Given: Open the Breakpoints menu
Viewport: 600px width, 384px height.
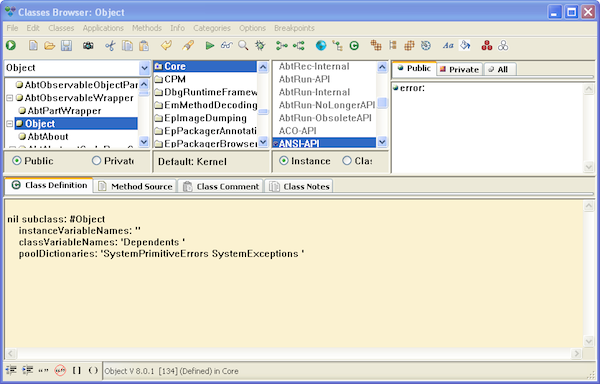Looking at the screenshot, I should [x=294, y=28].
